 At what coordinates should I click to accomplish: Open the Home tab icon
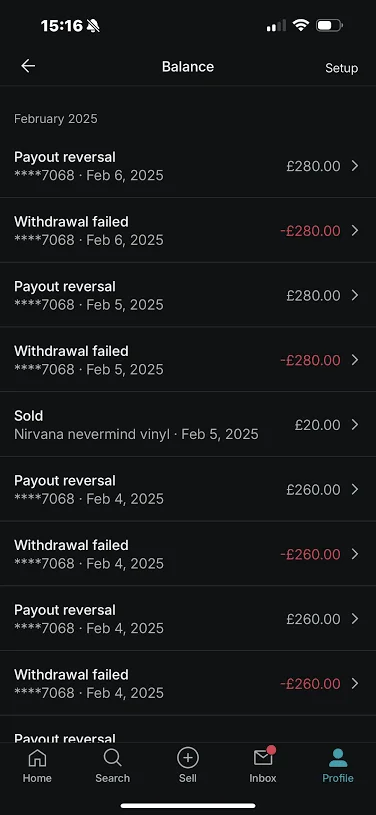coord(37,758)
